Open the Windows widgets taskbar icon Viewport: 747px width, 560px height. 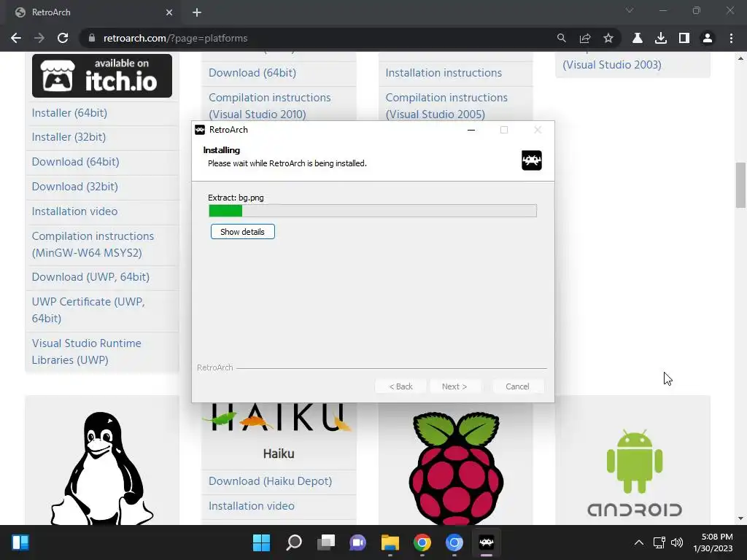pos(20,542)
